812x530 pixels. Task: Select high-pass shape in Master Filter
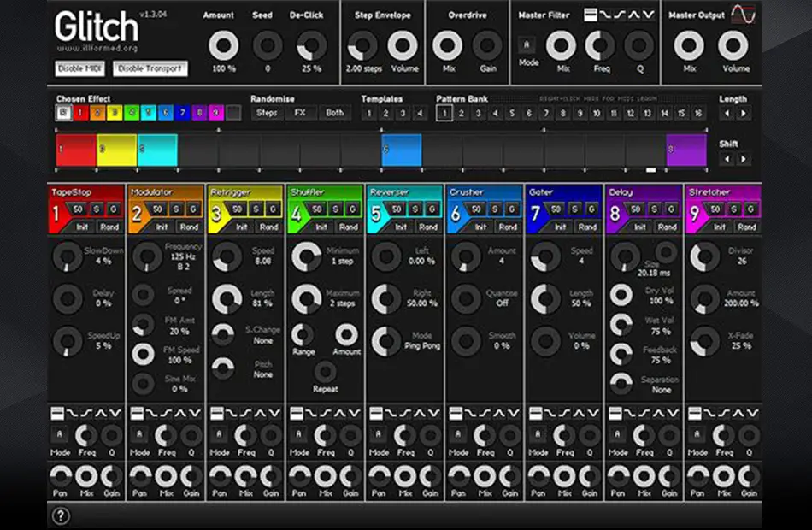[620, 15]
